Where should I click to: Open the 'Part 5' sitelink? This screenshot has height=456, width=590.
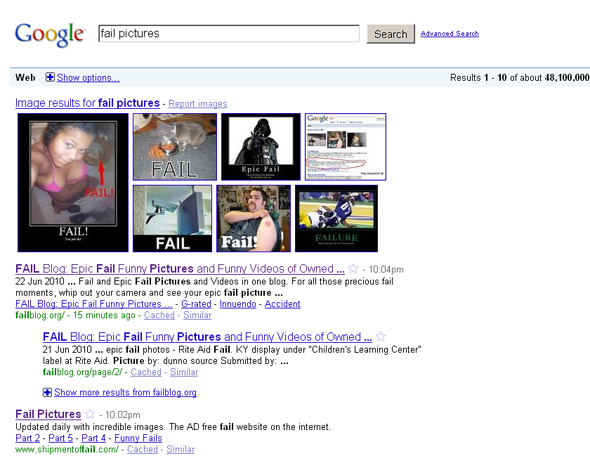(x=61, y=438)
